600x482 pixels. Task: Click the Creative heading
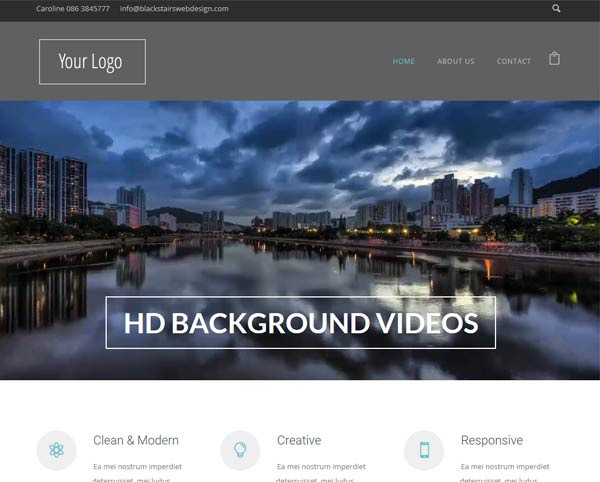299,440
